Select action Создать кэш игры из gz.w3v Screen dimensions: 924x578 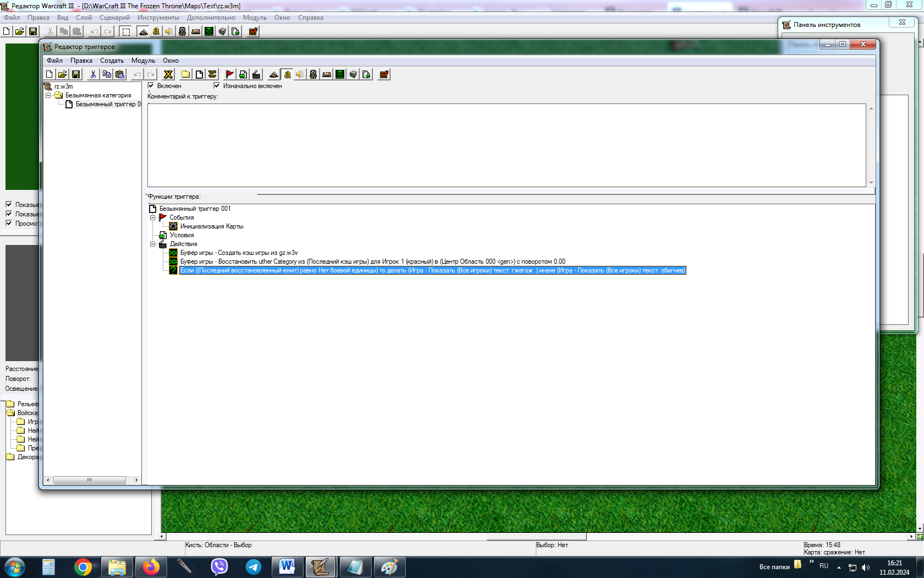(239, 253)
